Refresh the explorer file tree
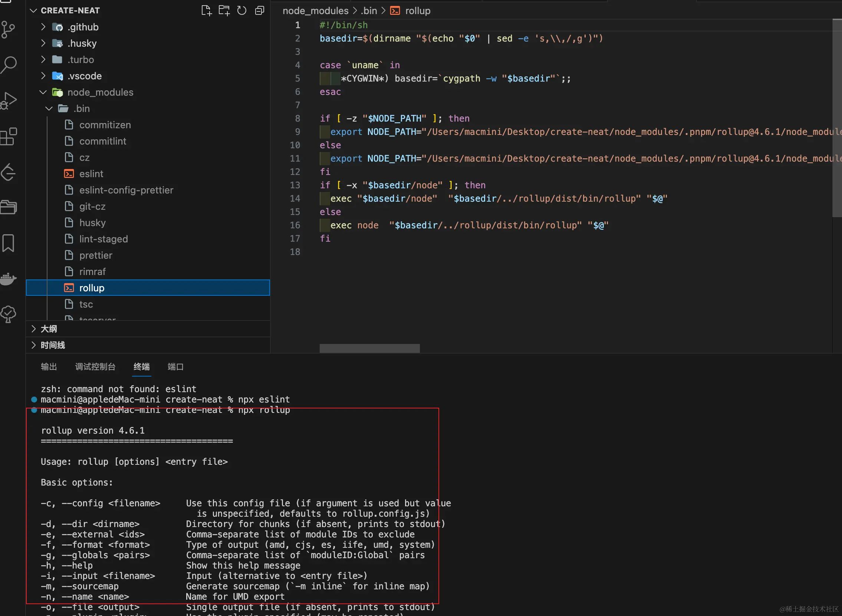 coord(242,10)
